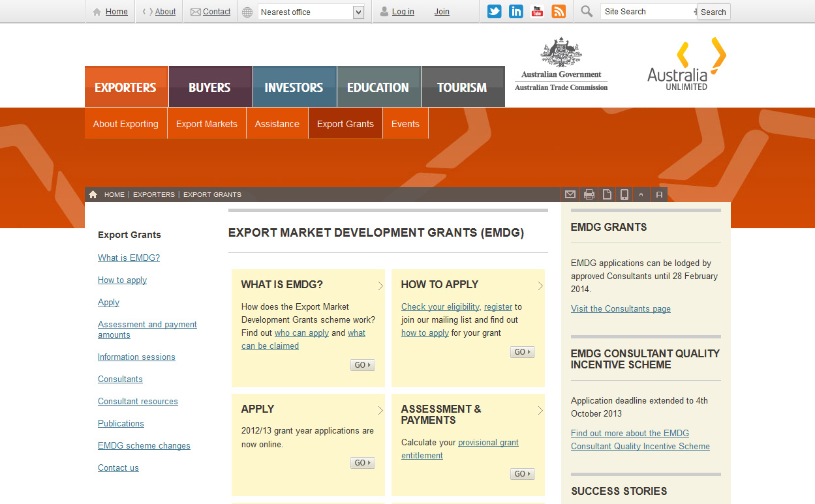Viewport: 815px width, 504px height.
Task: Click the mobile device icon
Action: (624, 194)
